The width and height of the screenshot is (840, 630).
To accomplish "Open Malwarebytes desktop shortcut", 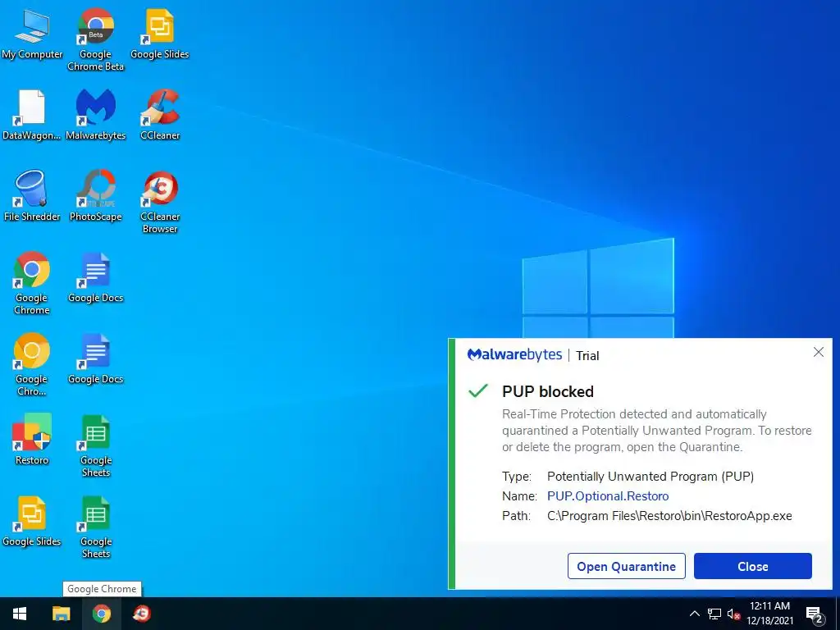I will (95, 115).
